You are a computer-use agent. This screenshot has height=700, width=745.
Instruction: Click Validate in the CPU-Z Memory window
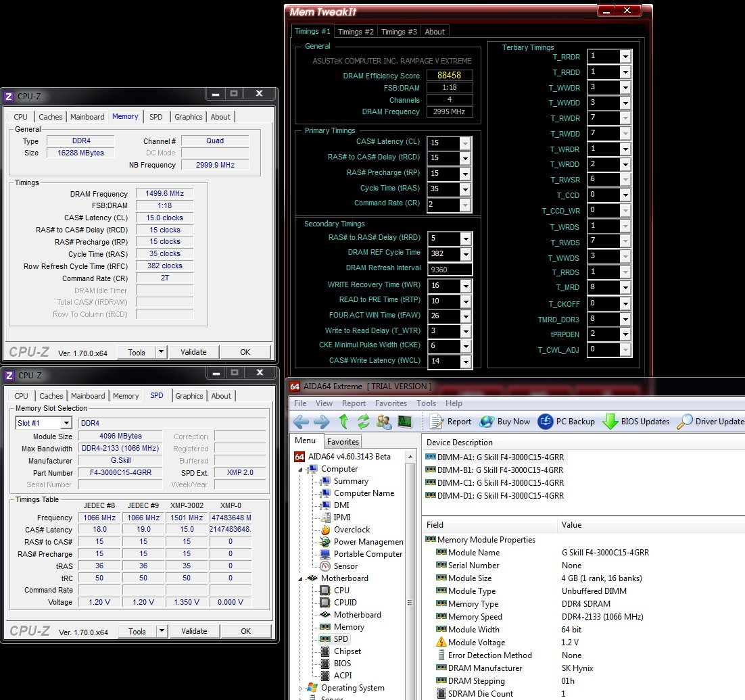pos(193,352)
